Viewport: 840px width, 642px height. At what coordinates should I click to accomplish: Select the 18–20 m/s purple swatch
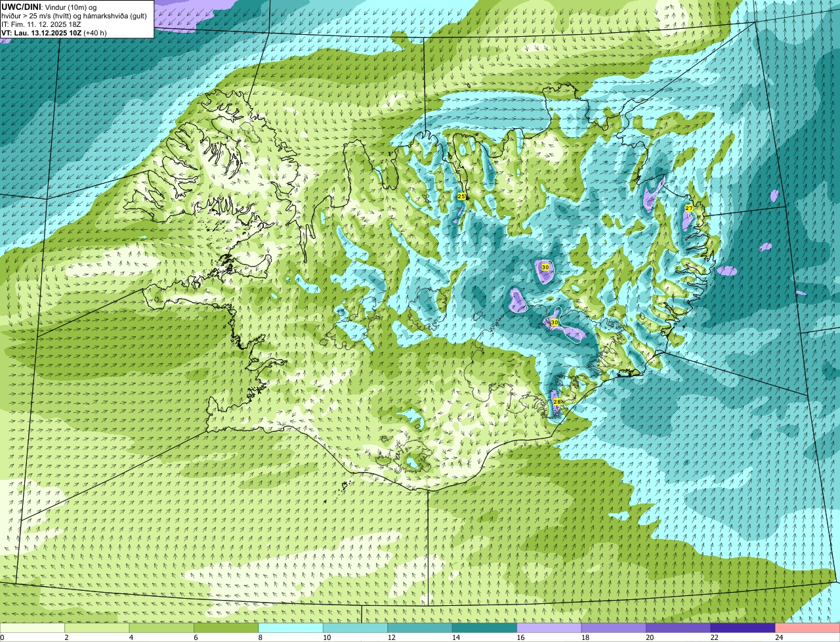[x=614, y=628]
